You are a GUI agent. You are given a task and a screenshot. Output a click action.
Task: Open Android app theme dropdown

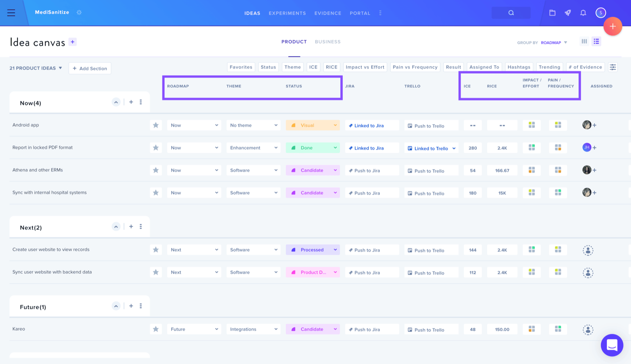point(253,125)
